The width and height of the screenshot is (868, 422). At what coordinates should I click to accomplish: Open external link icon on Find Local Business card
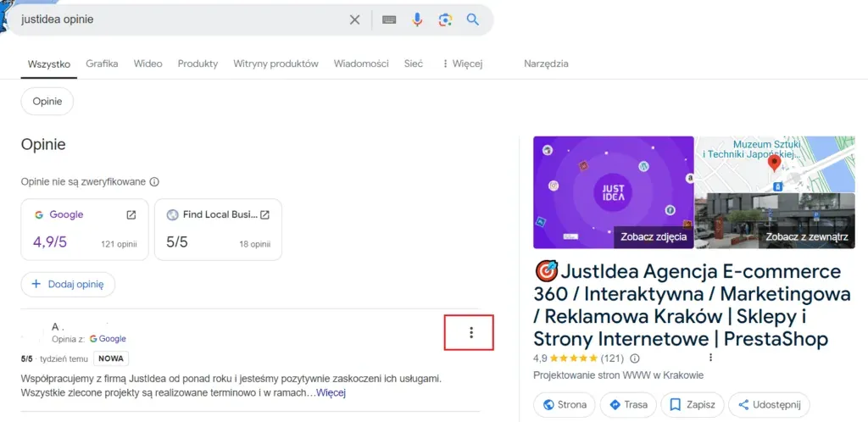265,215
